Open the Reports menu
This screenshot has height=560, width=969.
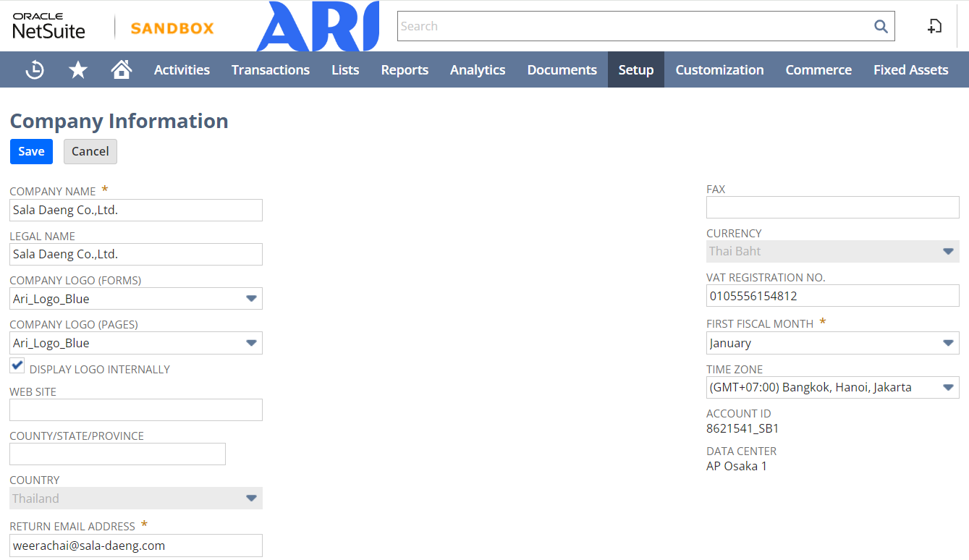pyautogui.click(x=405, y=69)
